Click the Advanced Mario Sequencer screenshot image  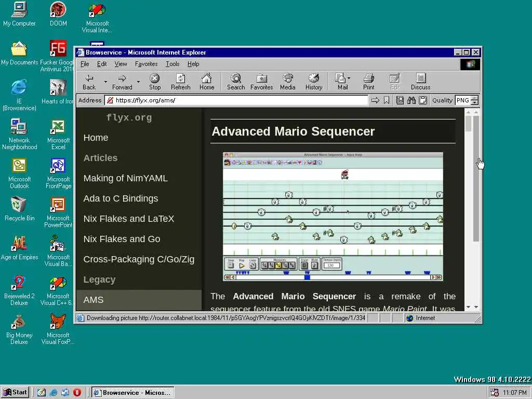click(x=333, y=217)
